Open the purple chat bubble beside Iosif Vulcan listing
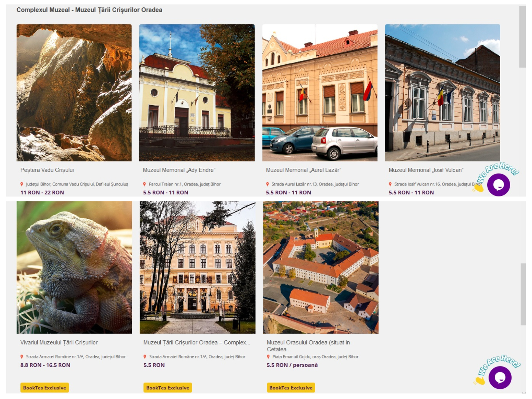The image size is (532, 399). (498, 185)
